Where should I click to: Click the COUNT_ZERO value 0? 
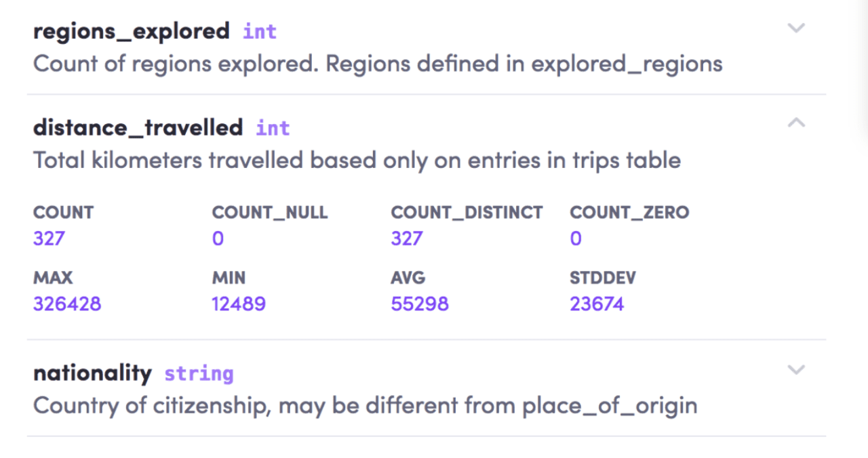pos(576,238)
